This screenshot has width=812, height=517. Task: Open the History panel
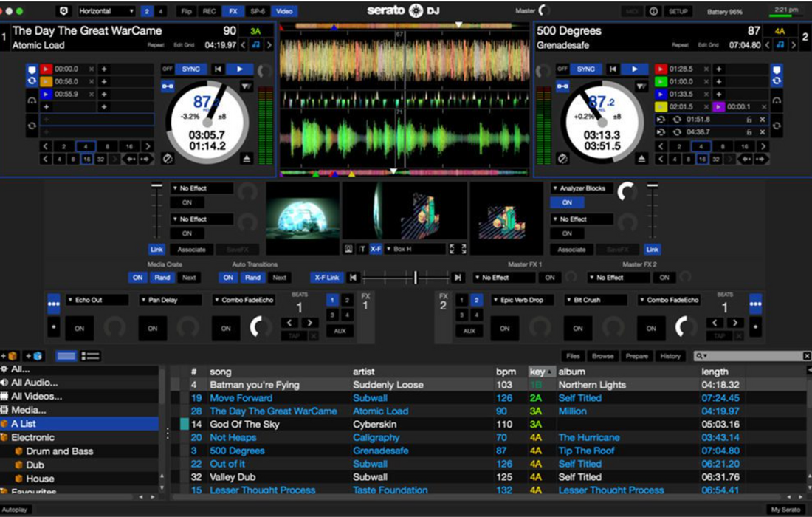point(670,356)
